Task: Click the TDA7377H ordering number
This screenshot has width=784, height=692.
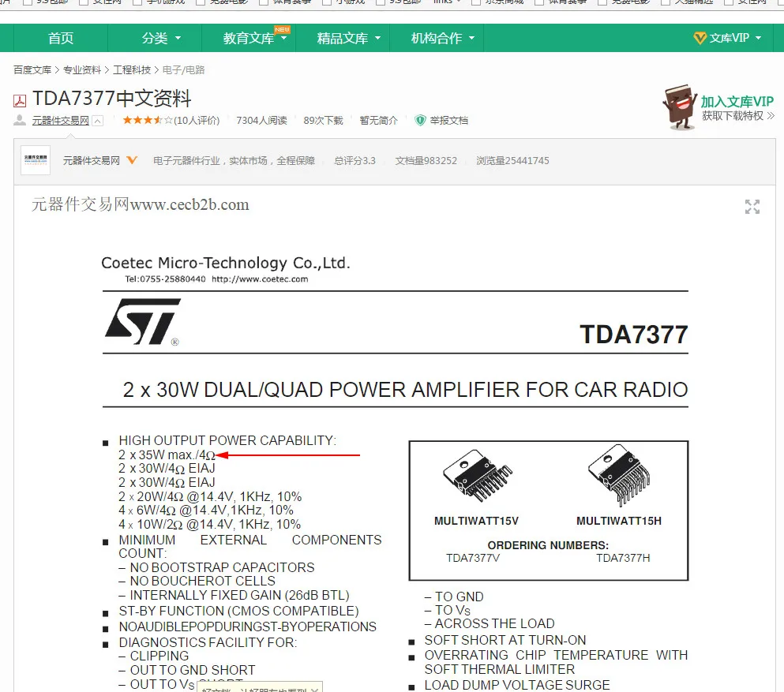Action: (623, 558)
